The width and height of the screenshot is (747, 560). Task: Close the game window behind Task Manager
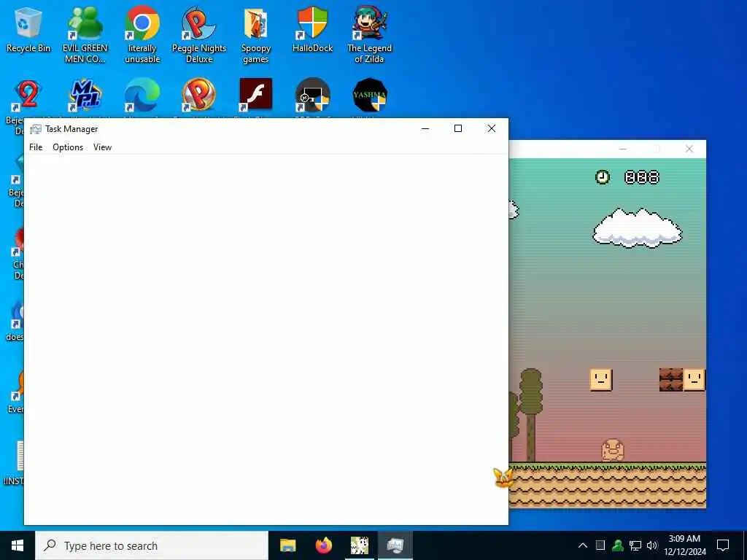click(x=689, y=149)
